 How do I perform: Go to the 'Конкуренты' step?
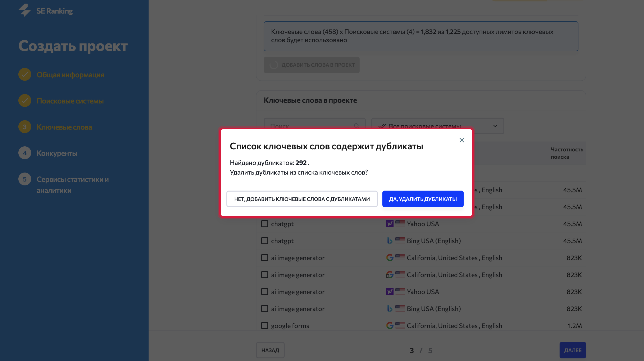coord(57,153)
